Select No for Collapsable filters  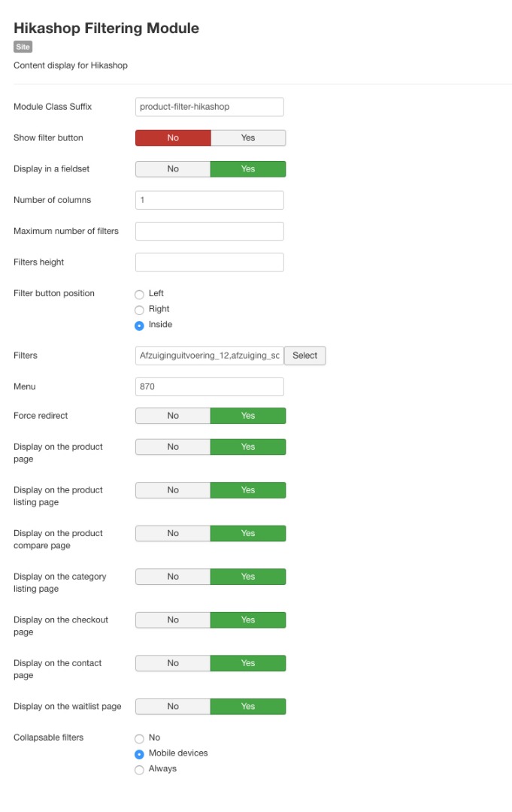(x=139, y=739)
